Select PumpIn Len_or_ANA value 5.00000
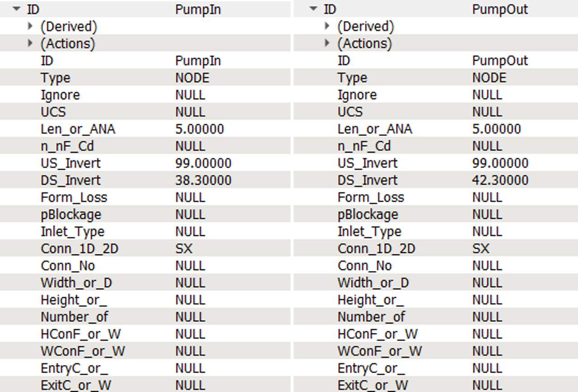Viewport: 578px width, 392px height. click(x=200, y=129)
